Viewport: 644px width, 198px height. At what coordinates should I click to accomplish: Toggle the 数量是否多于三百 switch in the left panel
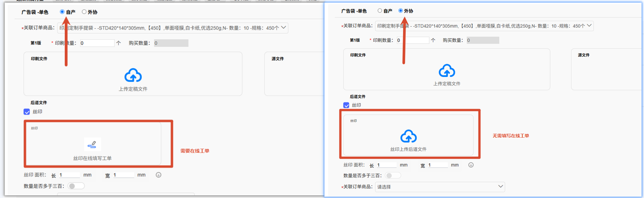coord(76,186)
